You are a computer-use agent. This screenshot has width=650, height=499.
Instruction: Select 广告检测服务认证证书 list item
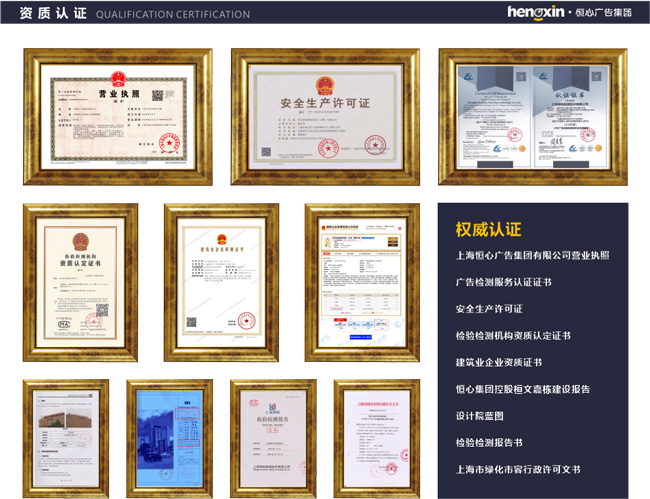click(x=504, y=282)
